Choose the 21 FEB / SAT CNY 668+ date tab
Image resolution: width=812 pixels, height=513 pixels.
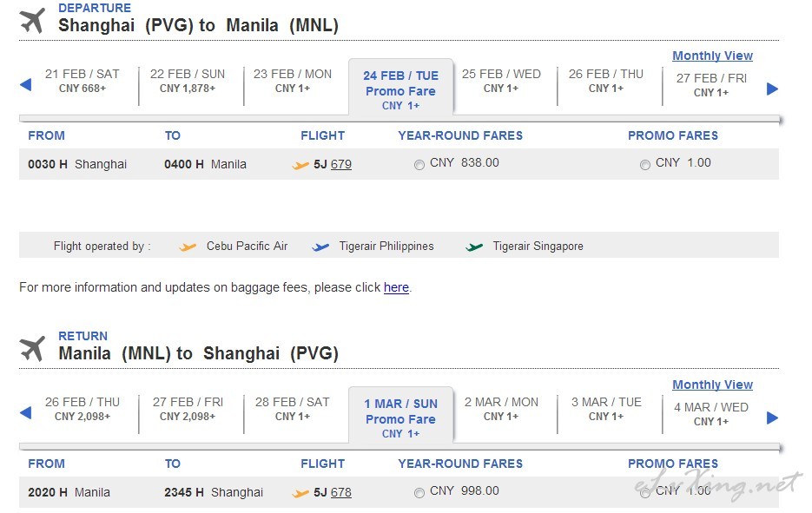(83, 82)
